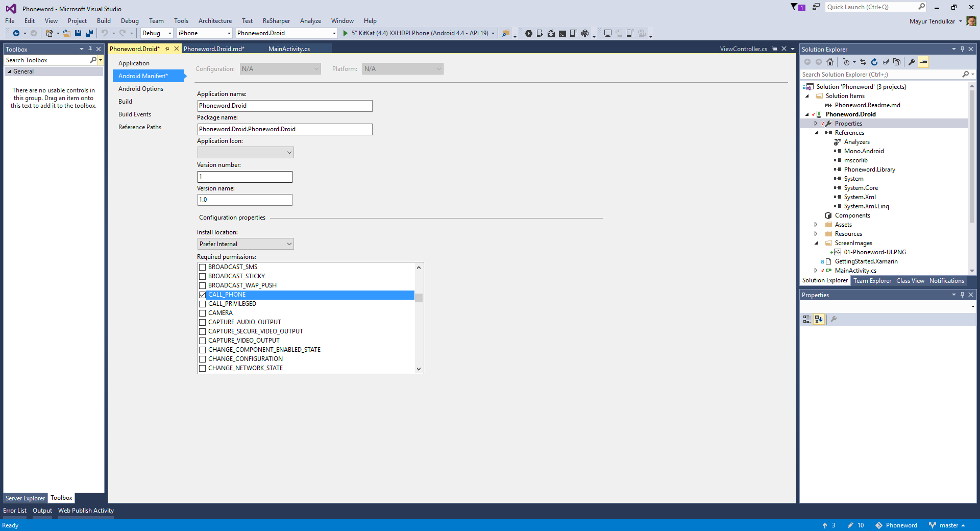Open the Build Events settings page
The height and width of the screenshot is (531, 980).
(135, 114)
